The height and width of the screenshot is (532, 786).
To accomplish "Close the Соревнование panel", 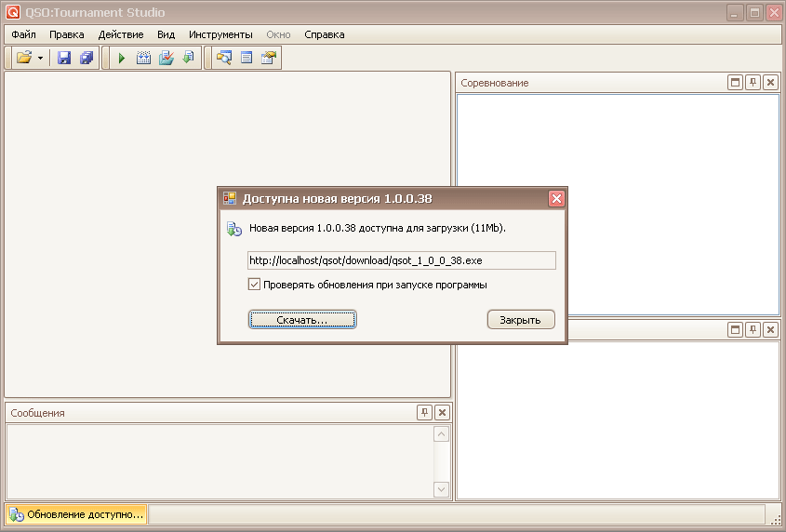I will click(x=770, y=82).
